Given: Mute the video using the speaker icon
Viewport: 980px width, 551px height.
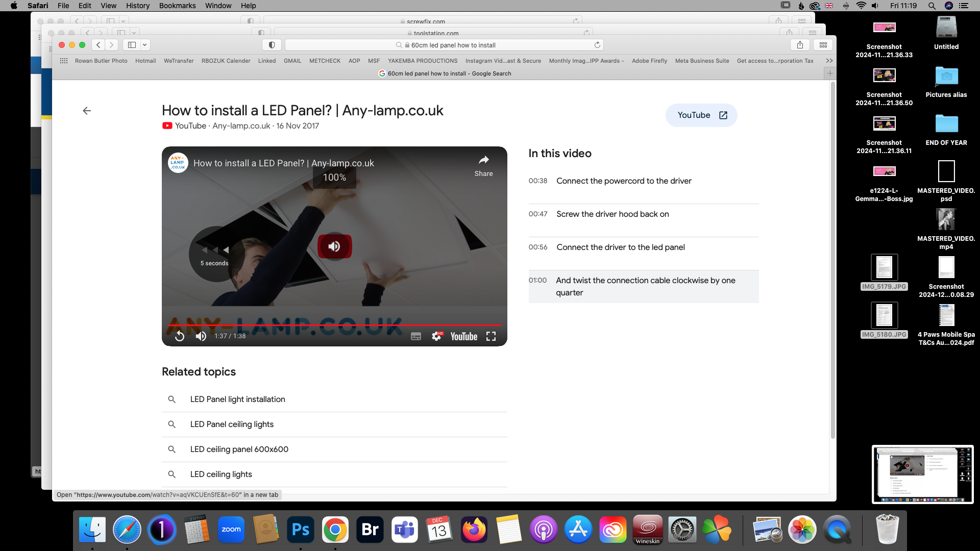Looking at the screenshot, I should [201, 336].
